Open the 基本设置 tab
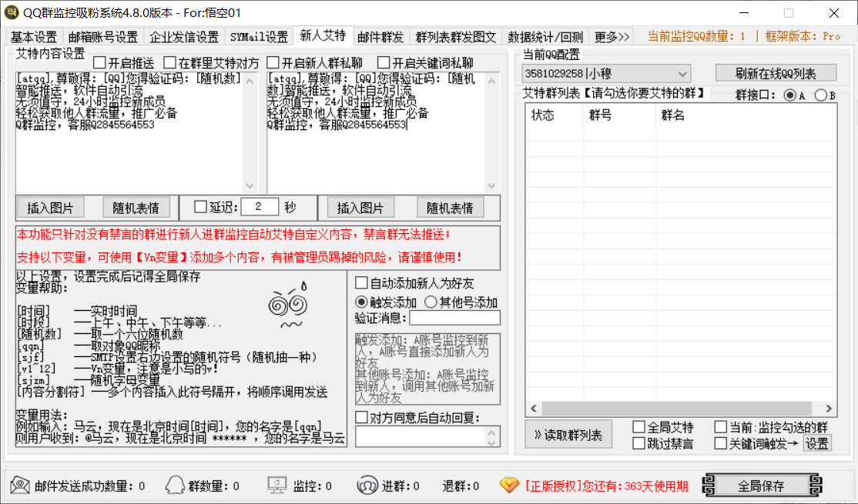The image size is (858, 504). pos(34,37)
